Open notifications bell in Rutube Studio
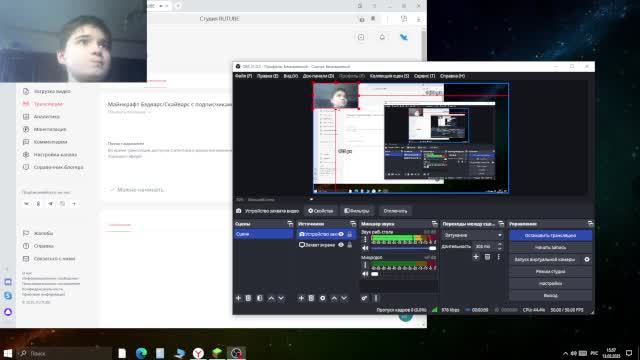 (x=382, y=37)
